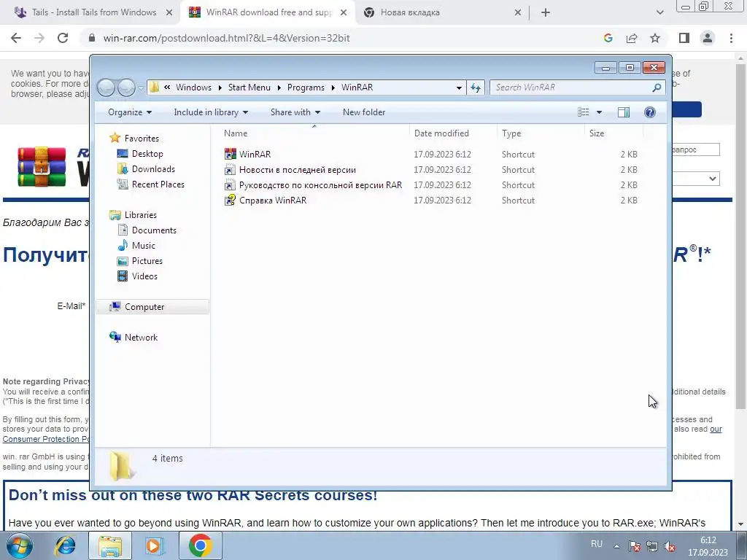
Task: Click WinRAR breadcrumb segment
Action: [x=357, y=87]
